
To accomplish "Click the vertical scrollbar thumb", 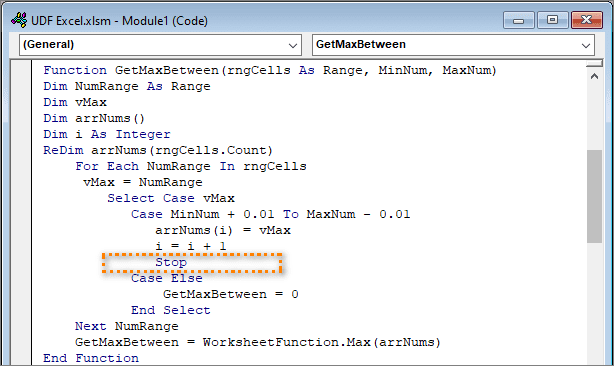I will [x=594, y=197].
